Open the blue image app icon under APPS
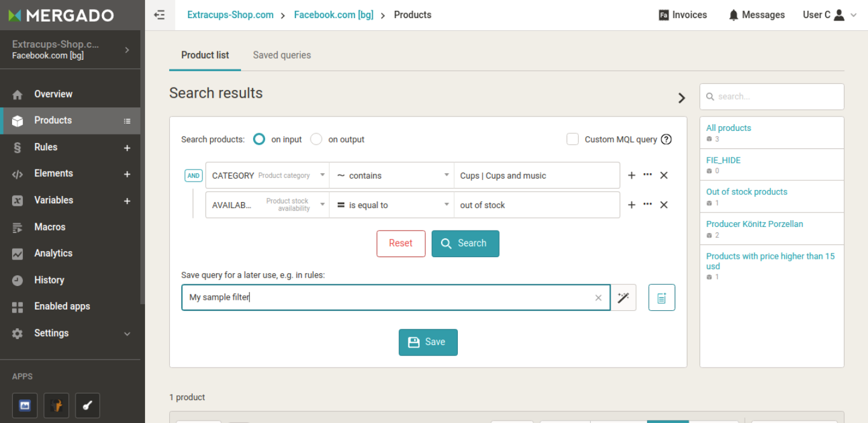 point(24,405)
